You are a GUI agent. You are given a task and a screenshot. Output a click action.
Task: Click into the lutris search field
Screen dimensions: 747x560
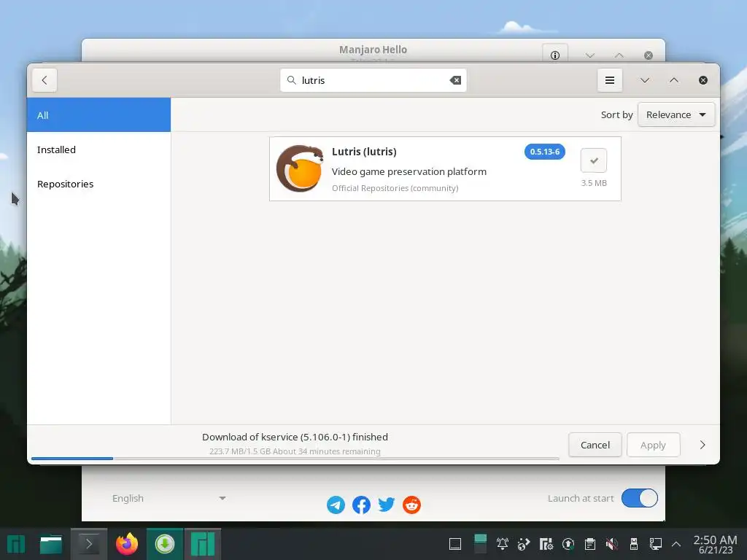pos(373,80)
